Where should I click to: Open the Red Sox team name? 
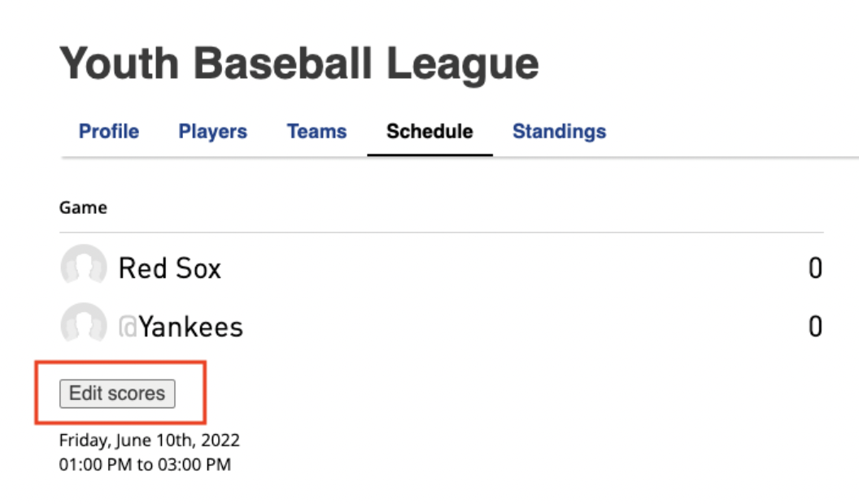pyautogui.click(x=170, y=268)
